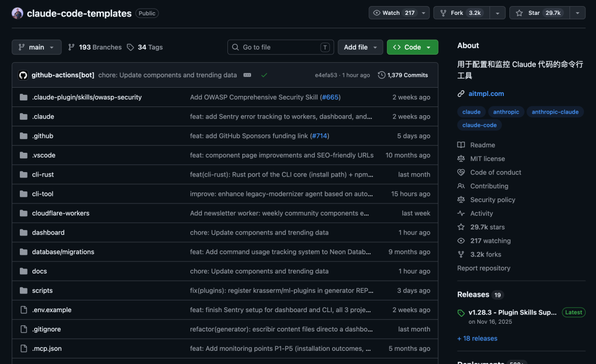This screenshot has width=596, height=364.
Task: Click the star icon beside 29.7k stars
Action: (461, 227)
